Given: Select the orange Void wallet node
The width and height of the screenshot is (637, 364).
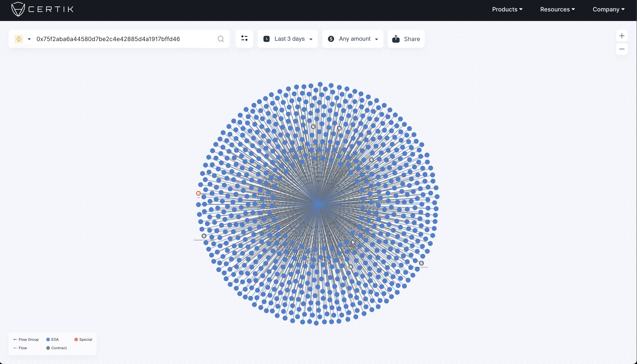Looking at the screenshot, I should (x=198, y=193).
